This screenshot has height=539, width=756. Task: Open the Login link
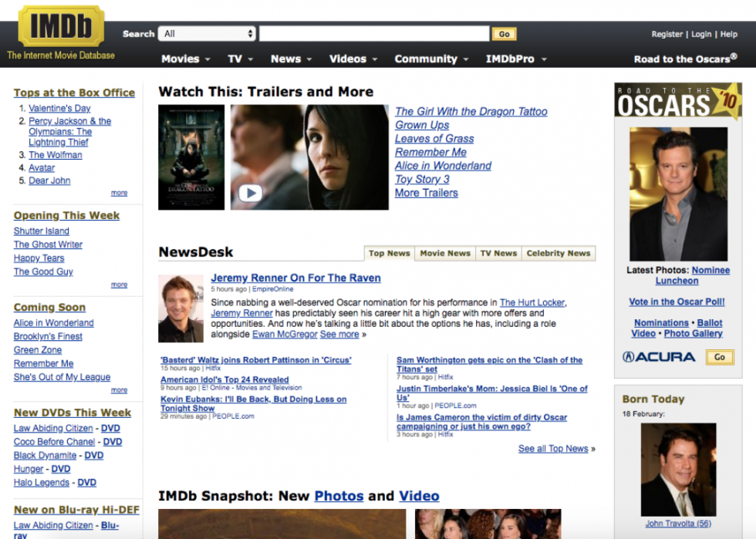click(701, 34)
